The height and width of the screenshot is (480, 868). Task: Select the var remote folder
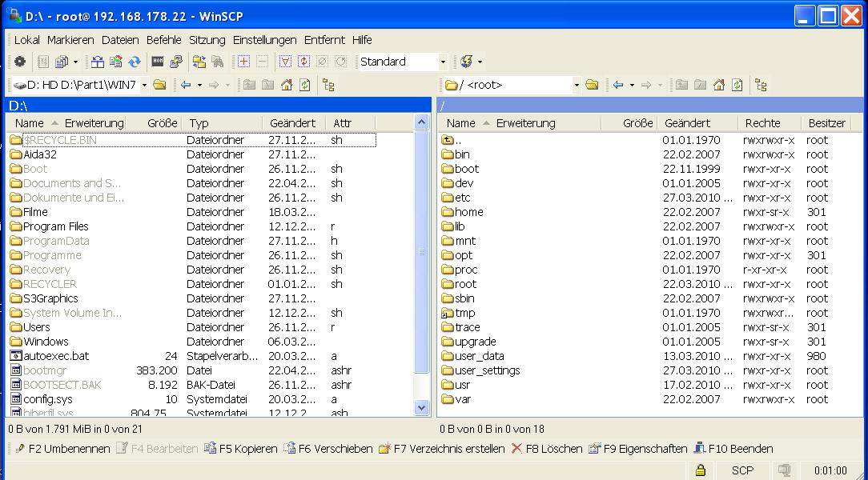[456, 398]
